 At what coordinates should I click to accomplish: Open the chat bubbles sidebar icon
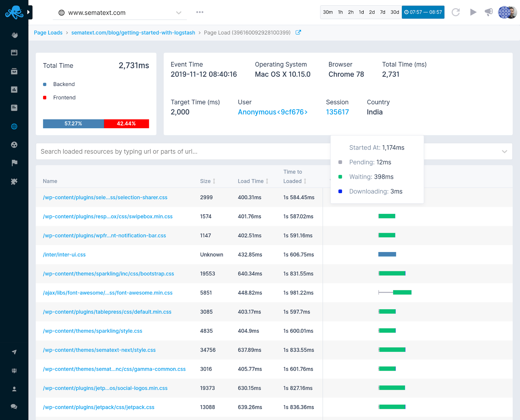(14, 407)
